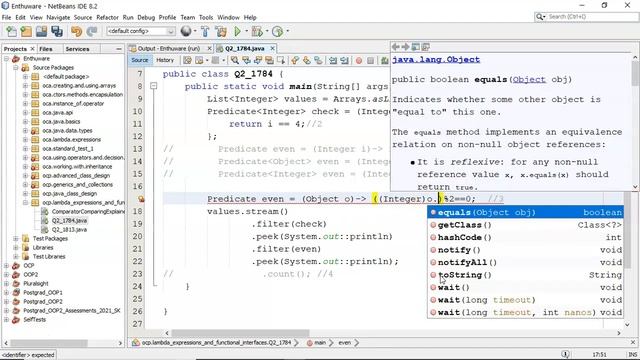Click Javadoc popup back arrow
The image size is (640, 360).
pyautogui.click(x=396, y=47)
